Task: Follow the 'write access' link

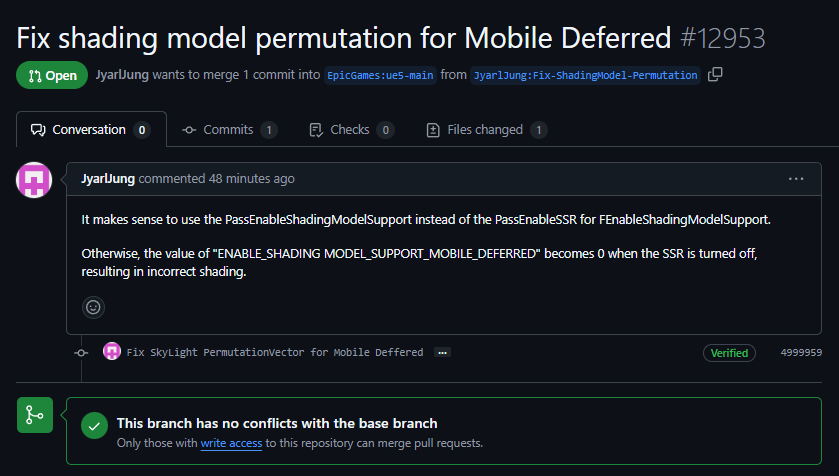Action: pyautogui.click(x=231, y=443)
